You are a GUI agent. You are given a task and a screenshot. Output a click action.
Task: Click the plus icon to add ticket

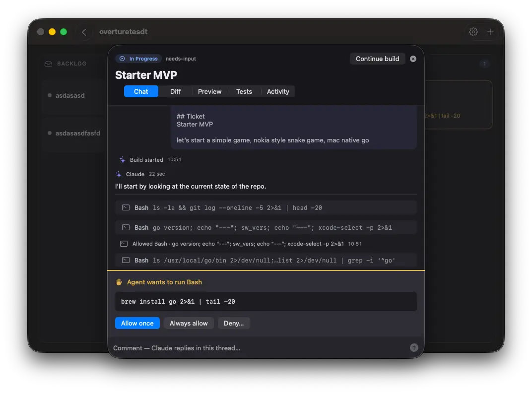coord(490,32)
